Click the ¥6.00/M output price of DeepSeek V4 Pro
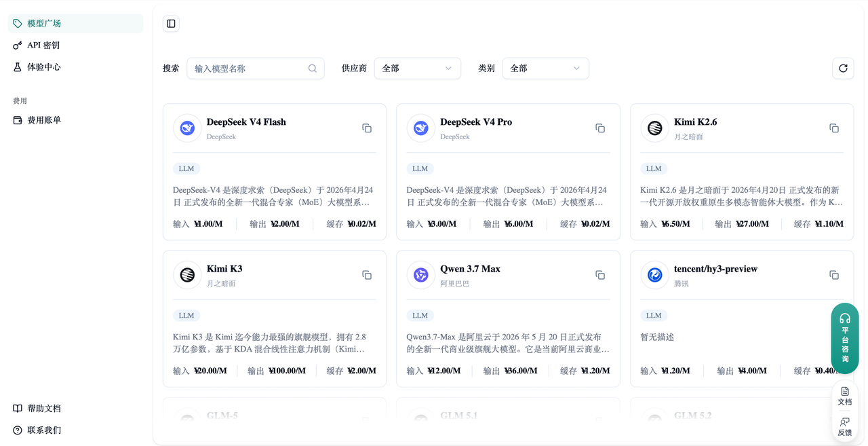Screen dimensions: 868x446 coord(518,224)
